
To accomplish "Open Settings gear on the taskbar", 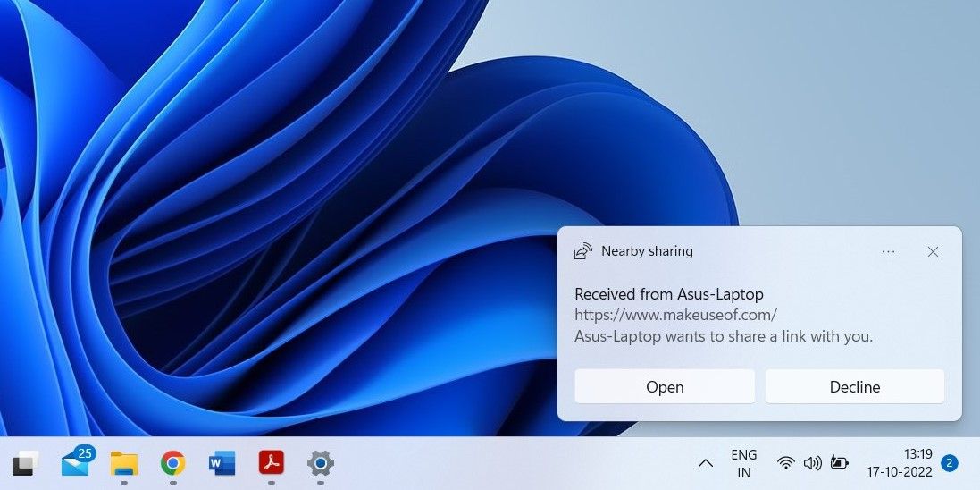I will tap(321, 463).
